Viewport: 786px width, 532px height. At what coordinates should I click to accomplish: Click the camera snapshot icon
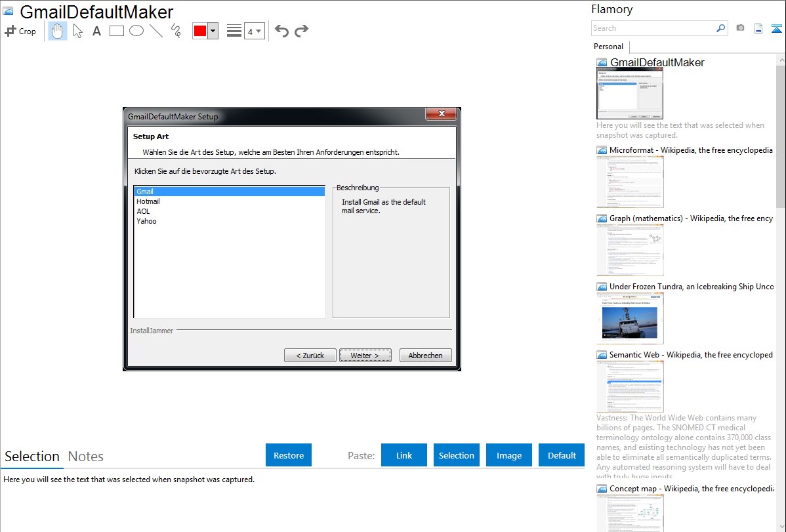point(740,28)
